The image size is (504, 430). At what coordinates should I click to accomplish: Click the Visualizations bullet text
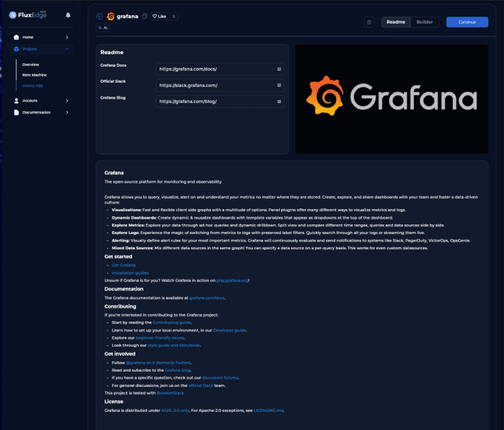point(259,210)
